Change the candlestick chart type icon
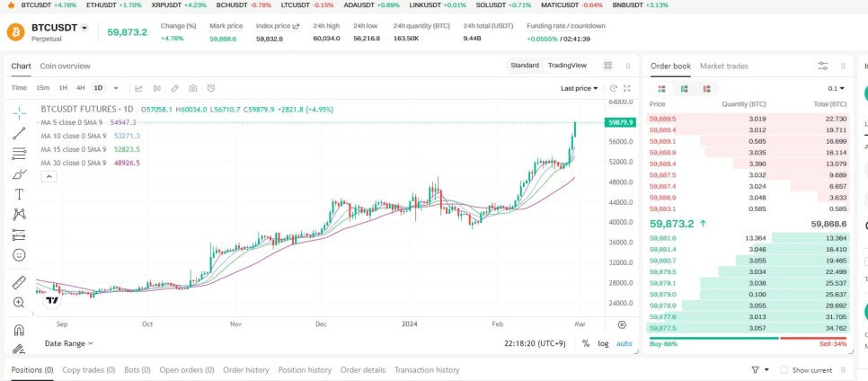 (157, 88)
